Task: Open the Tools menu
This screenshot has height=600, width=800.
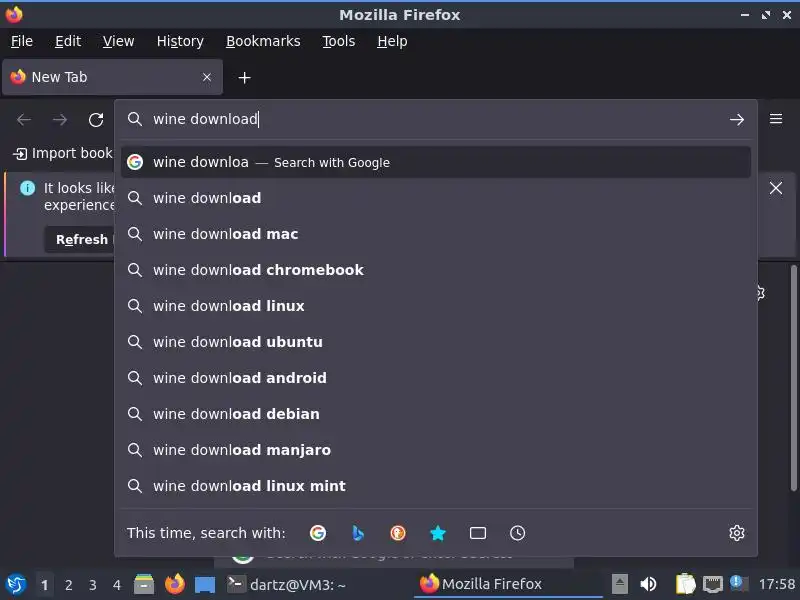Action: click(x=338, y=41)
